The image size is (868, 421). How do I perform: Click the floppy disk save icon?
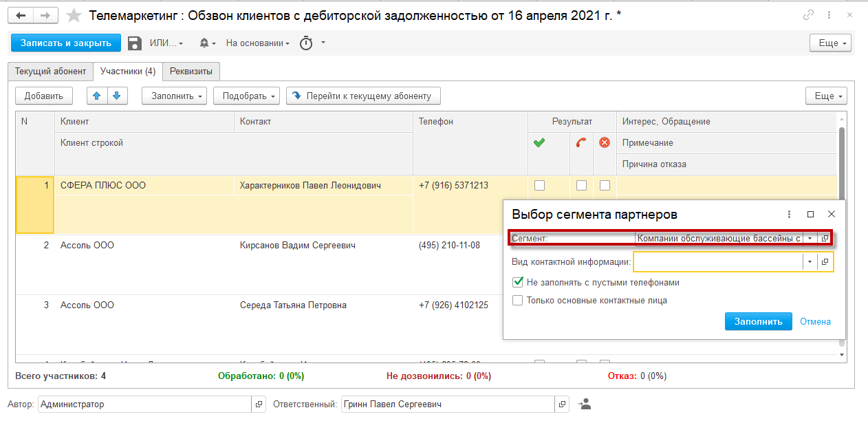(135, 43)
